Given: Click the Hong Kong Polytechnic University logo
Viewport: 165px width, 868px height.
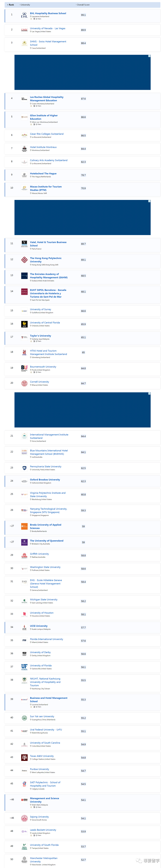Looking at the screenshot, I should (24, 260).
